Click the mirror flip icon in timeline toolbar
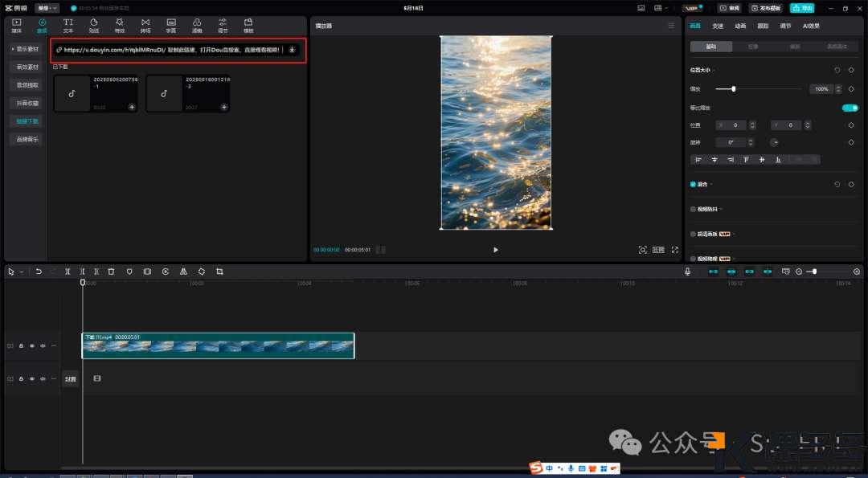 click(184, 272)
